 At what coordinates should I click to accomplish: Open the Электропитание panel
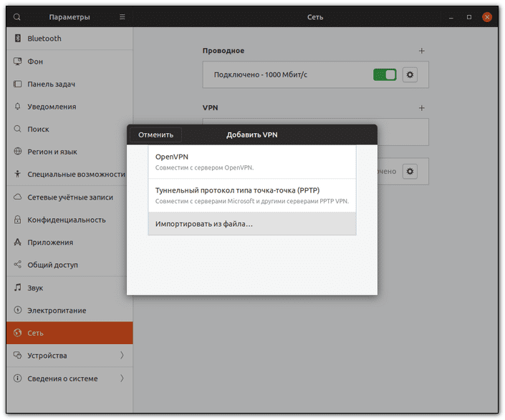coord(57,311)
